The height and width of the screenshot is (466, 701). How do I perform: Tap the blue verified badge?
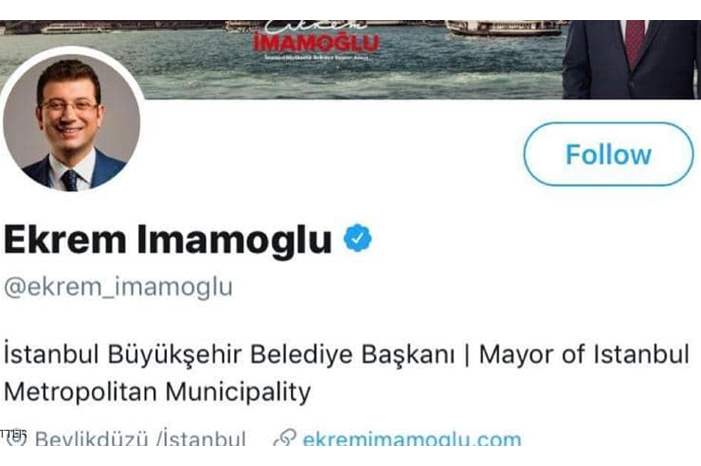[x=358, y=238]
